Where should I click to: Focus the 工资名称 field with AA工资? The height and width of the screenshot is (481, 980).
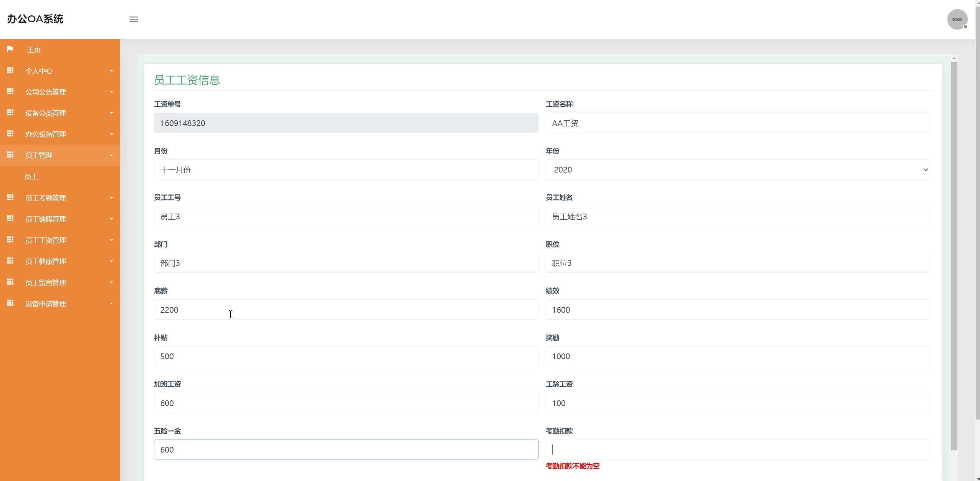point(737,123)
